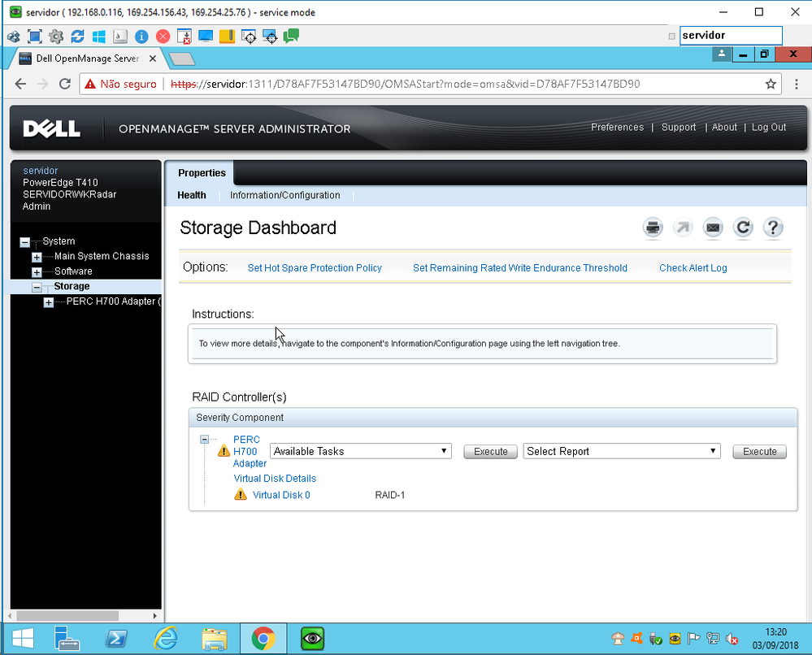The width and height of the screenshot is (812, 655).
Task: Open the gear settings icon in remote toolbar
Action: (x=56, y=37)
